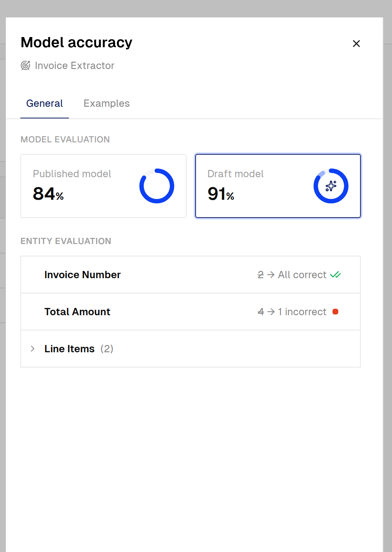The image size is (392, 552).
Task: Select the Published model card
Action: [103, 186]
